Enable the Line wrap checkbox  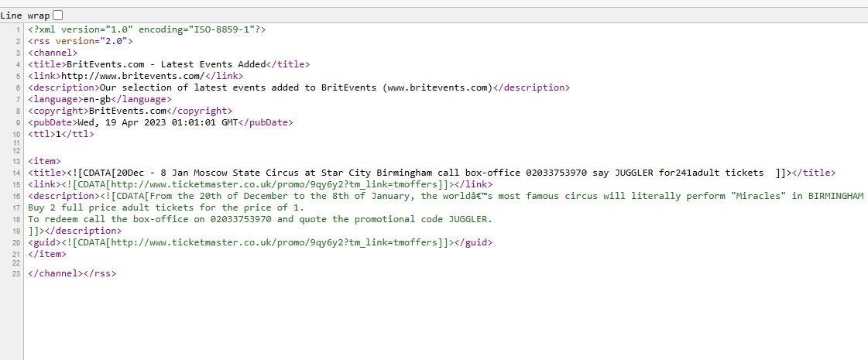59,15
